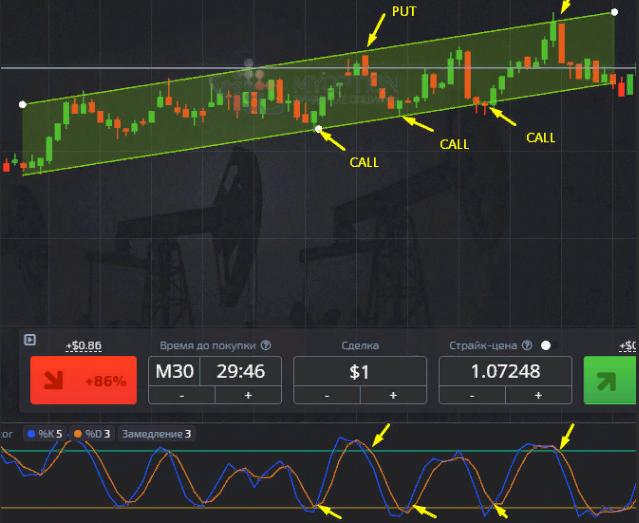This screenshot has height=523, width=639.
Task: Decrease purchase time with minus button
Action: click(181, 395)
